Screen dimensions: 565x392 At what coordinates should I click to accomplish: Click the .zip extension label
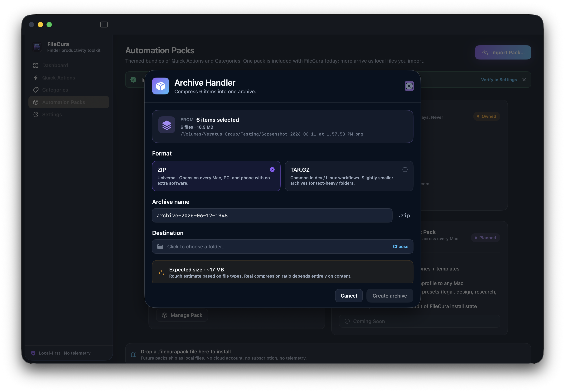point(404,215)
